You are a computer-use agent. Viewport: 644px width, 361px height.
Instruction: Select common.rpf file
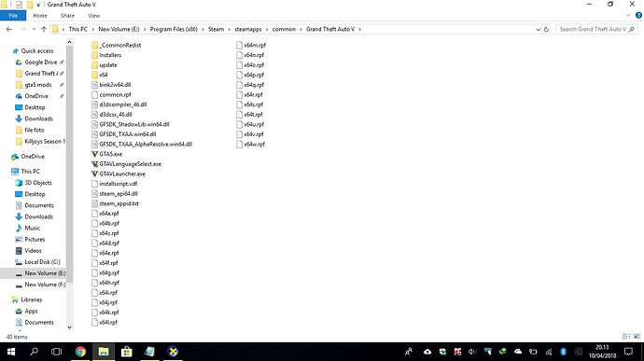[x=111, y=94]
